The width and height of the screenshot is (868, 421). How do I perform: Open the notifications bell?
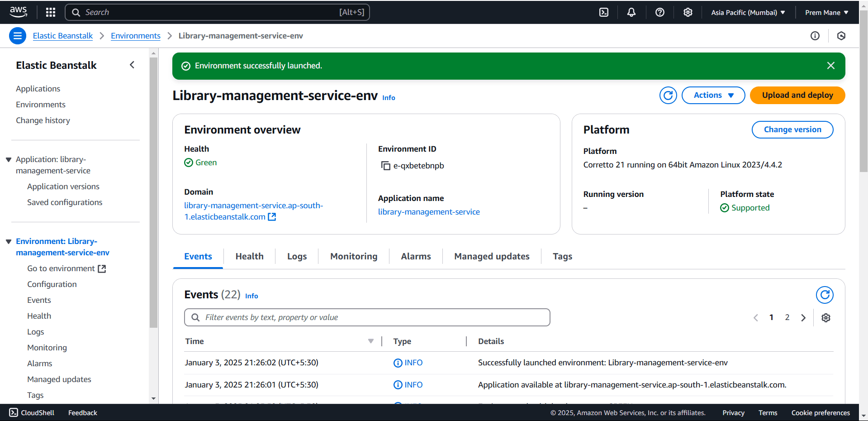point(631,12)
